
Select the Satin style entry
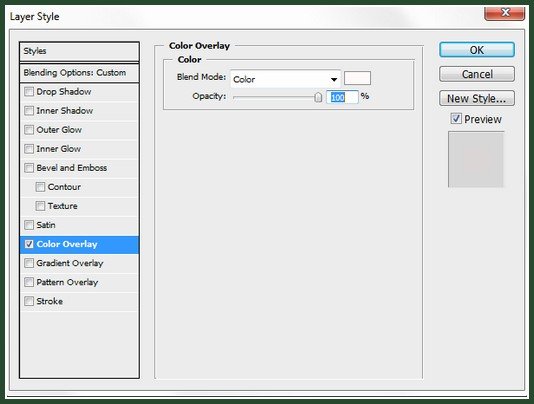[x=79, y=225]
